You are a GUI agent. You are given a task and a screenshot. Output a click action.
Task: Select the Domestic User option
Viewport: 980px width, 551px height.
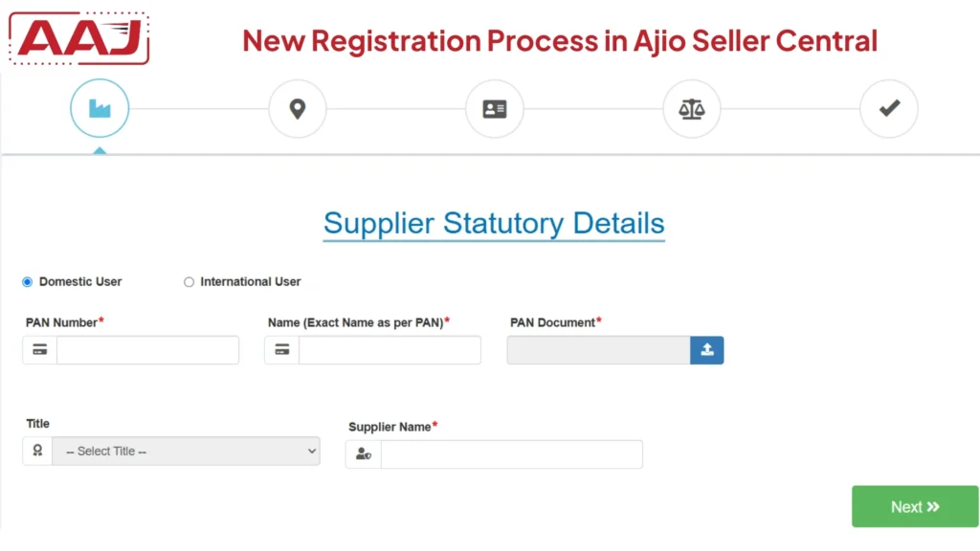[27, 281]
